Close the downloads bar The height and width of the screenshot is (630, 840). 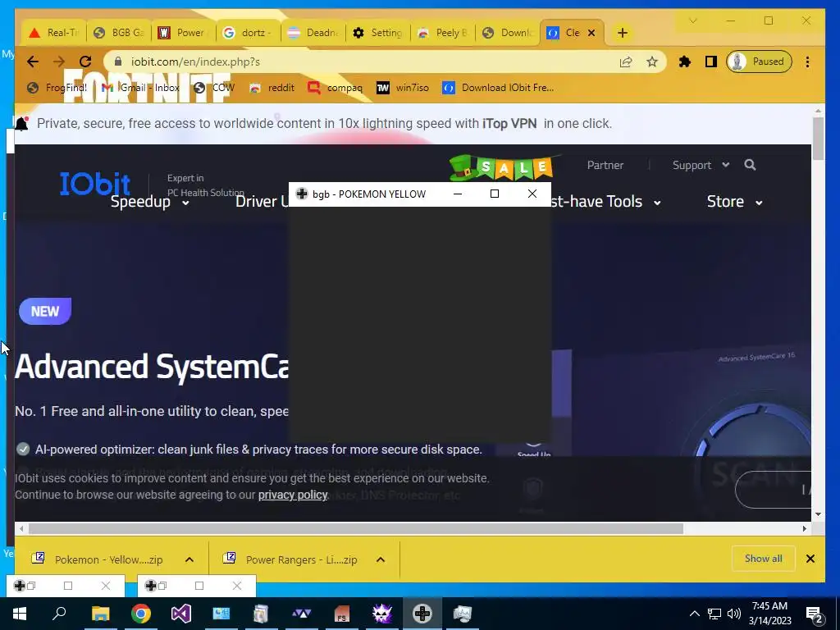(810, 559)
